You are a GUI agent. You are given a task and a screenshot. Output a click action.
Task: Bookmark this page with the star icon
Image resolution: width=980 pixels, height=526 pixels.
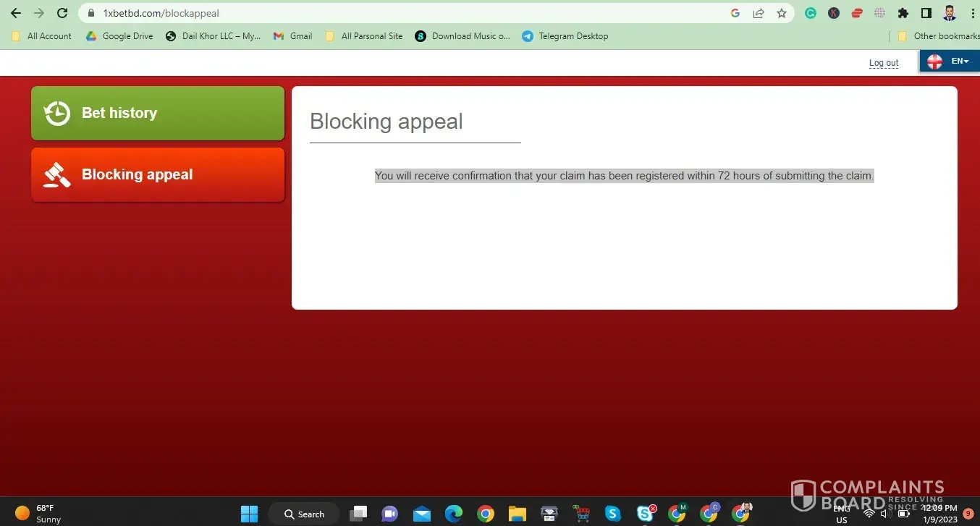point(782,13)
